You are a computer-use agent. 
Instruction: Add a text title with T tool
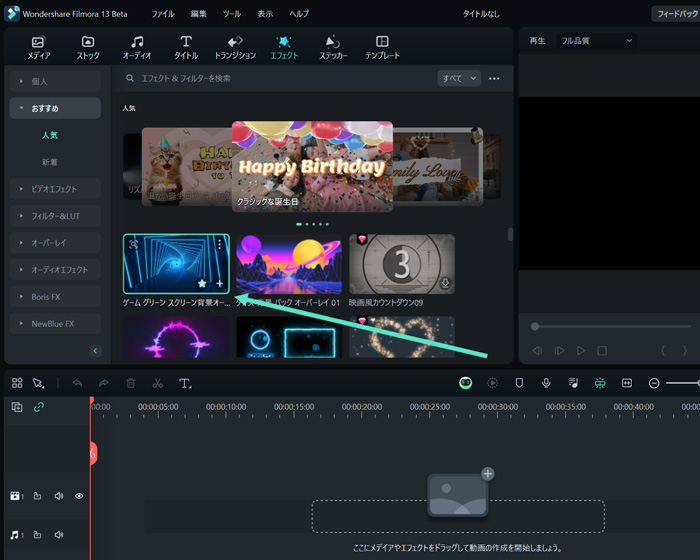(x=185, y=383)
